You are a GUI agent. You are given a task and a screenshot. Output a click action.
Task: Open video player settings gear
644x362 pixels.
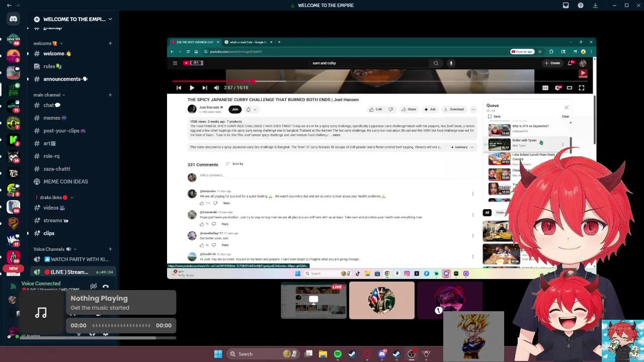pos(557,87)
